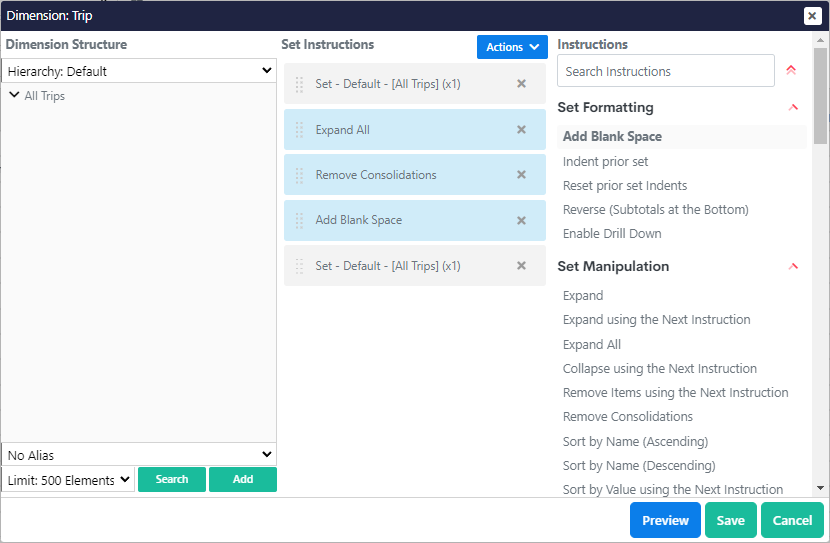
Task: Close the Dimension: Trip dialog
Action: pos(812,16)
